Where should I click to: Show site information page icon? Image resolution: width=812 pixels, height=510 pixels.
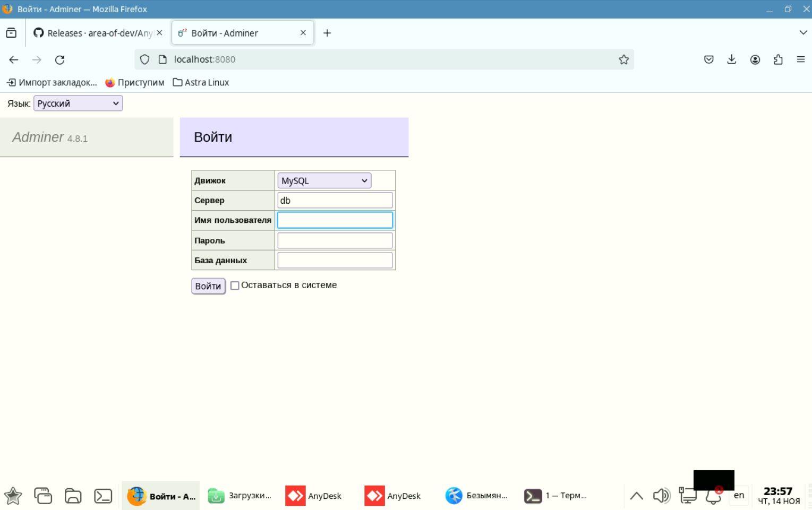pos(163,59)
